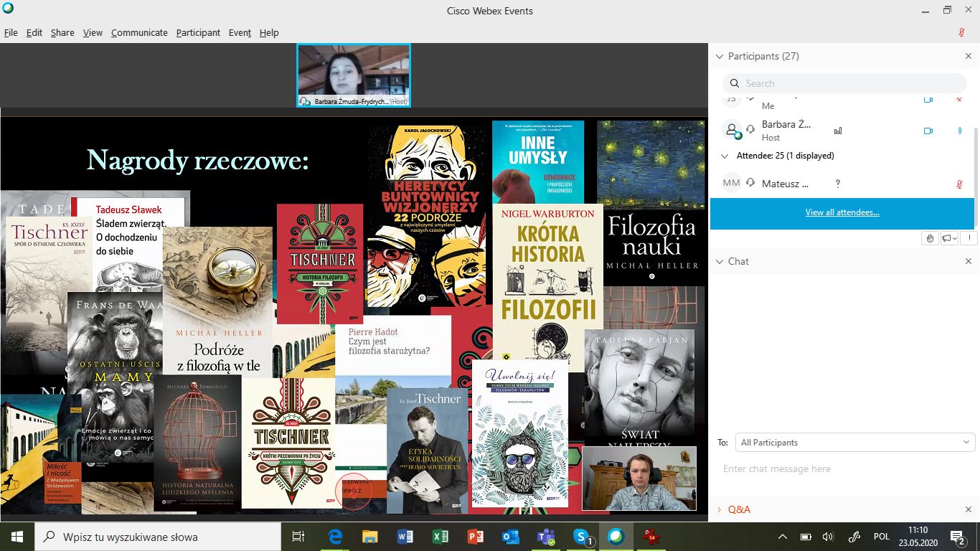Click the battery tray icon
Image resolution: width=980 pixels, height=551 pixels.
806,536
